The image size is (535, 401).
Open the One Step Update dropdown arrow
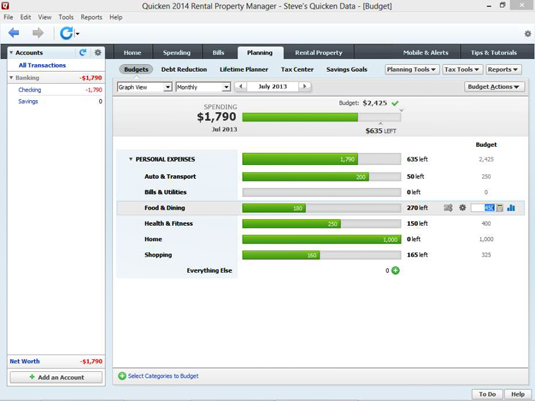click(78, 34)
